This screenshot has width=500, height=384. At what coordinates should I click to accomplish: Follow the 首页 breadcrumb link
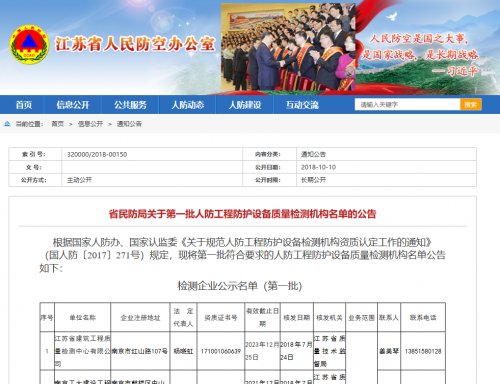click(57, 124)
